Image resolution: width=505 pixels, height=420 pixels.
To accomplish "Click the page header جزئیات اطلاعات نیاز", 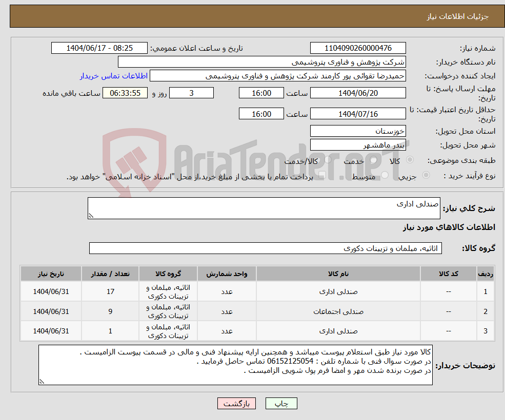I will click(x=458, y=16).
